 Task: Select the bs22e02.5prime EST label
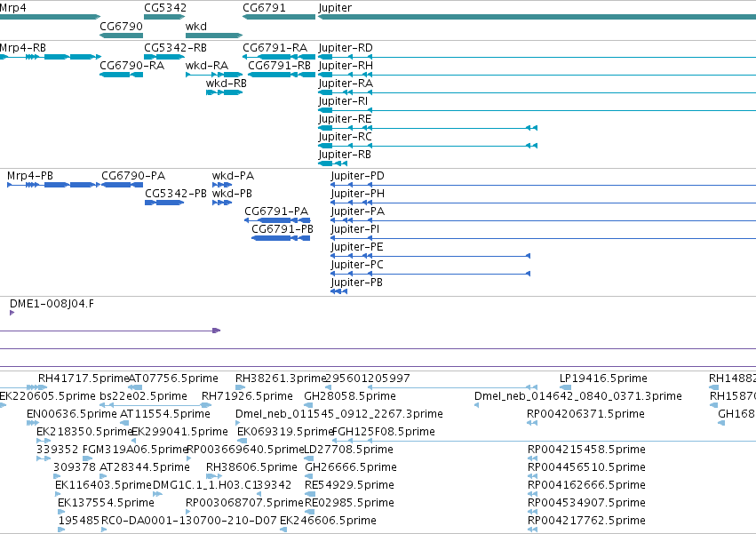(x=143, y=396)
